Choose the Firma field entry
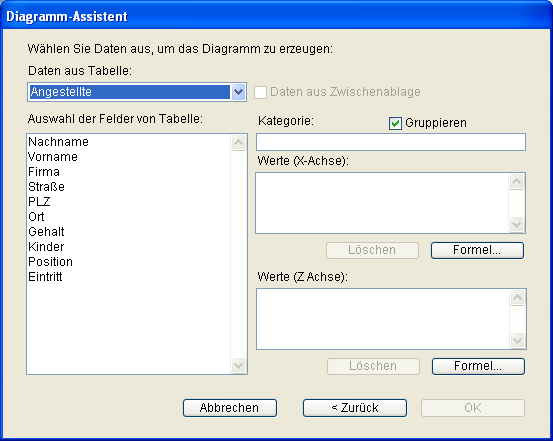Screen dimensions: 553x441 [x=44, y=172]
